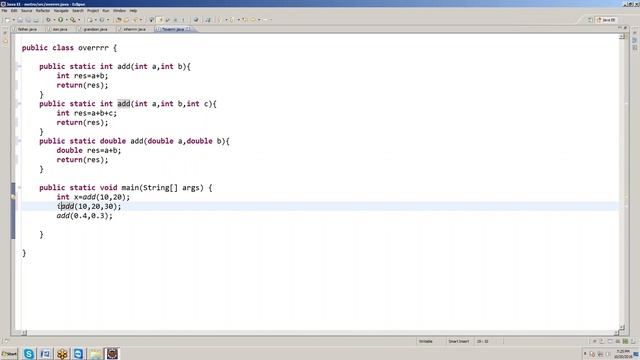Click the horizontal scrollbar left arrow
The image size is (640, 360).
point(24,333)
